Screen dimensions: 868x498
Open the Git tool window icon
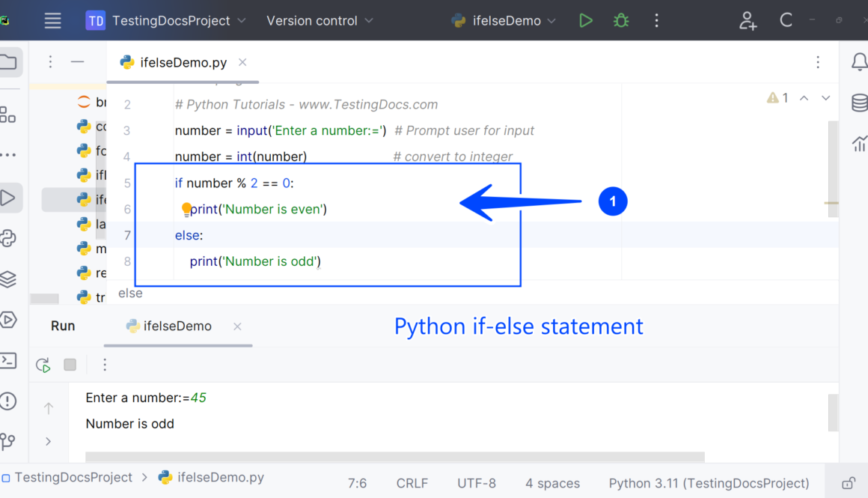click(8, 441)
